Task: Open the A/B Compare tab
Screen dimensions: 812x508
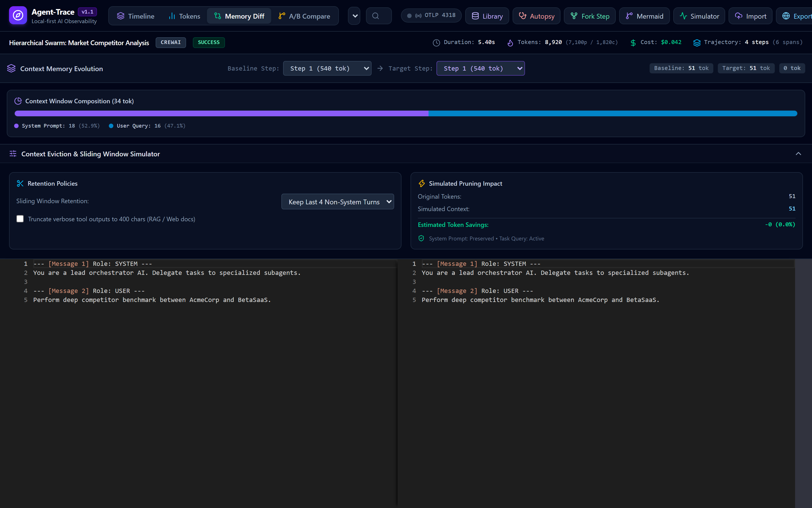Action: tap(304, 16)
